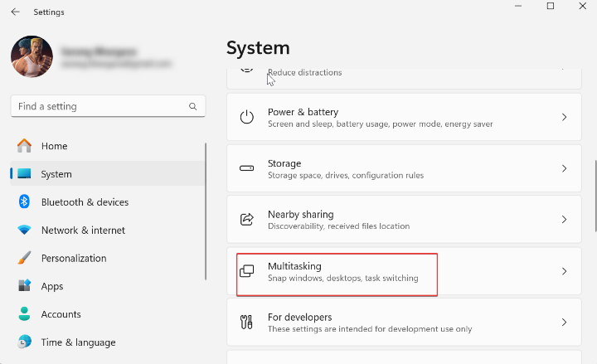
Task: Click the Bluetooth icon in sidebar
Action: [25, 202]
